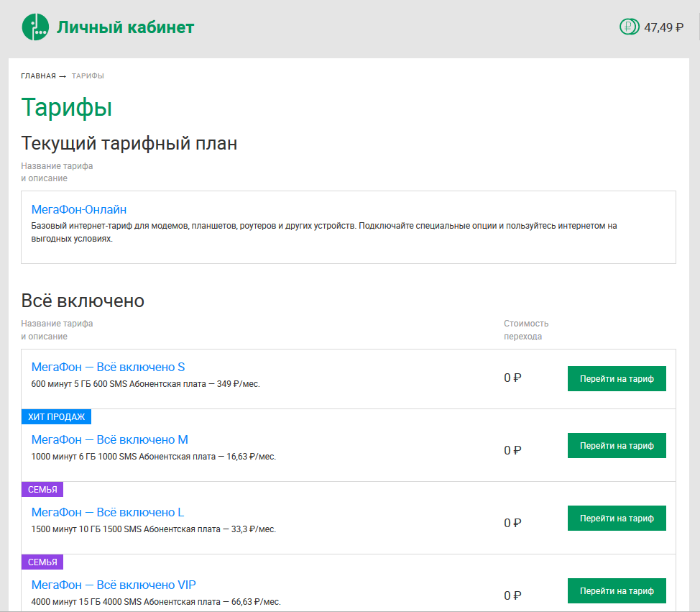View the Всё включено VIP tariff page
This screenshot has height=612, width=700.
(114, 585)
